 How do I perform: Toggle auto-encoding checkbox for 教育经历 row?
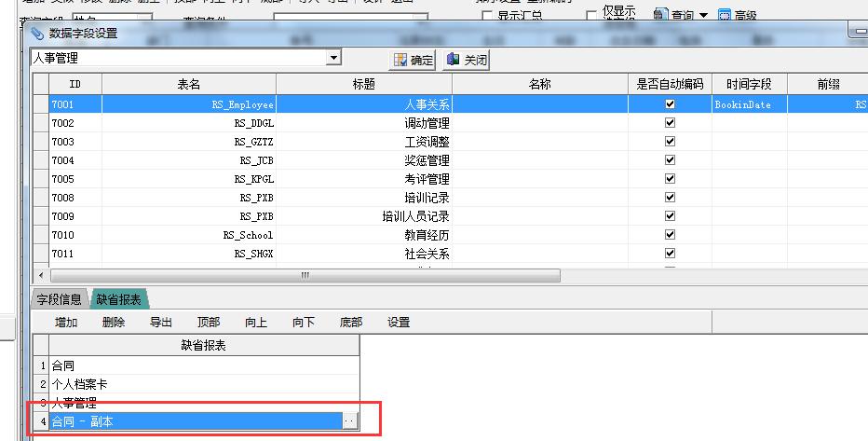[669, 235]
